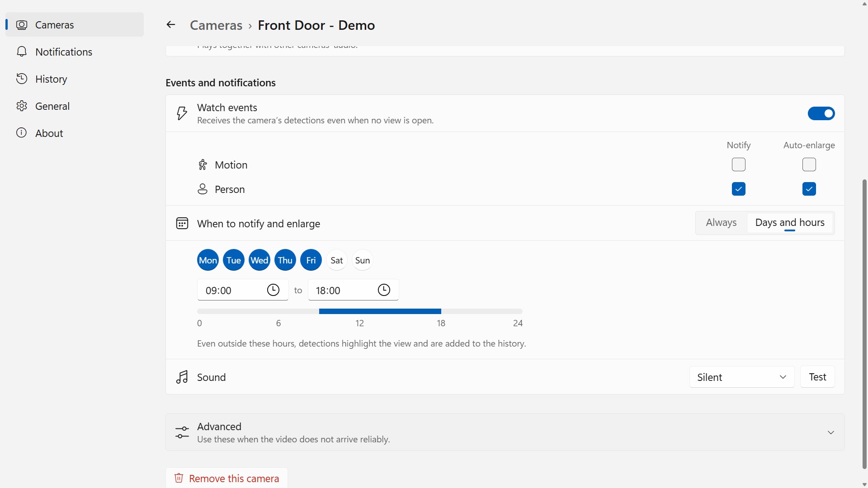868x488 pixels.
Task: Expand the Advanced section chevron
Action: tap(831, 432)
